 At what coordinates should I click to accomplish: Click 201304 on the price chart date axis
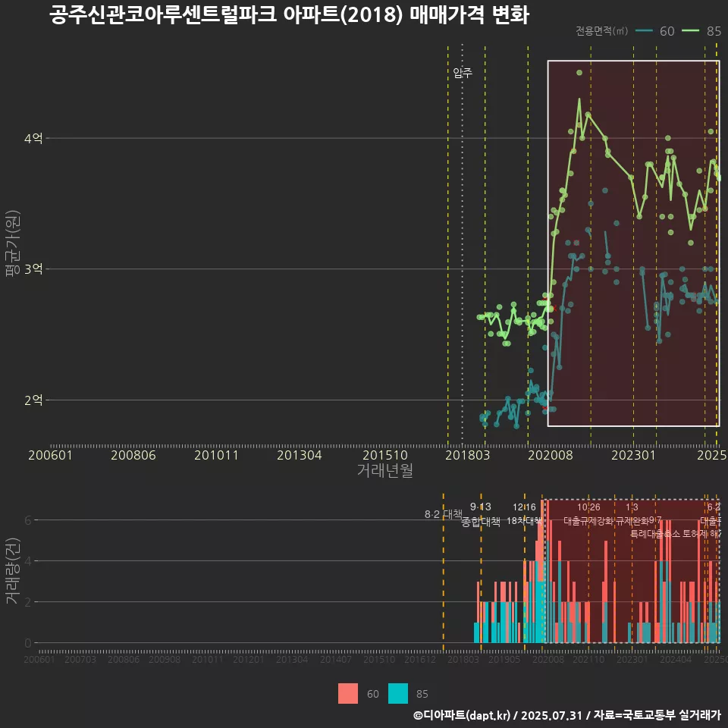[x=300, y=455]
